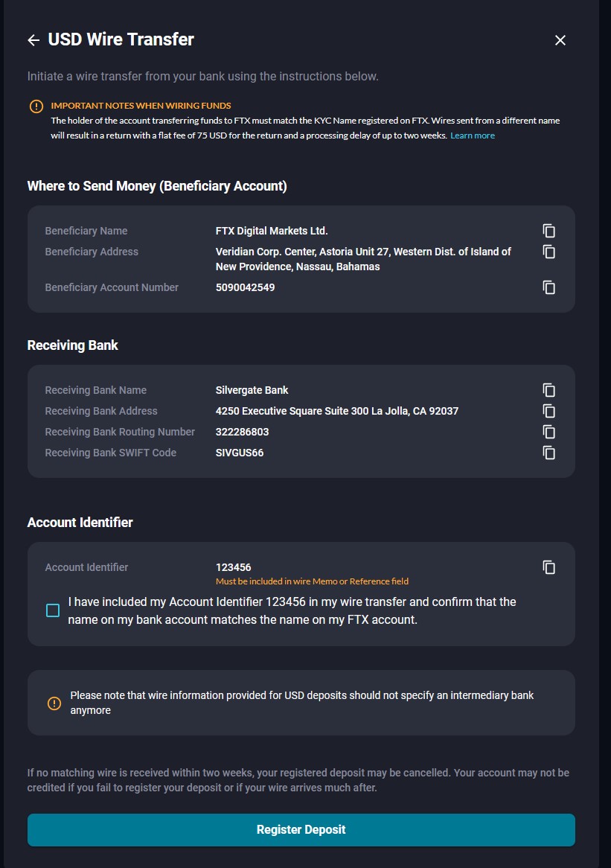Click the IMPORTANT NOTES WHEN WIRING FUNDS heading
The image size is (611, 868).
[x=141, y=106]
